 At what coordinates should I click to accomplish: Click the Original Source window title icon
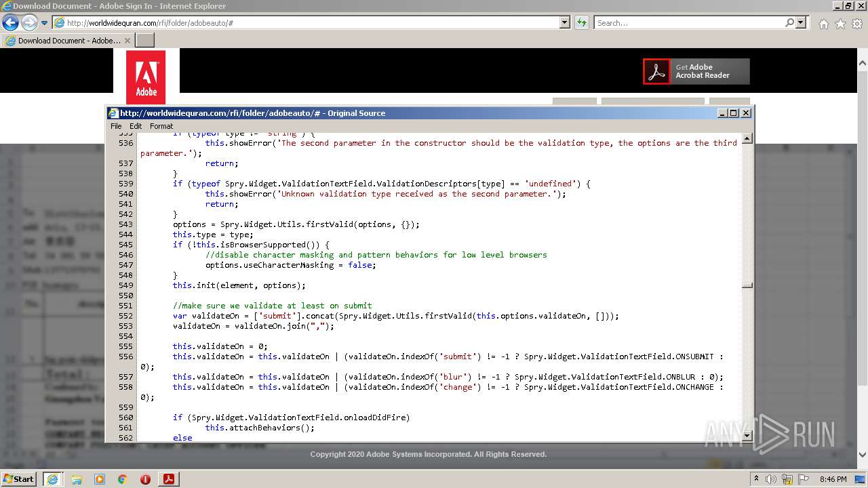pyautogui.click(x=114, y=113)
